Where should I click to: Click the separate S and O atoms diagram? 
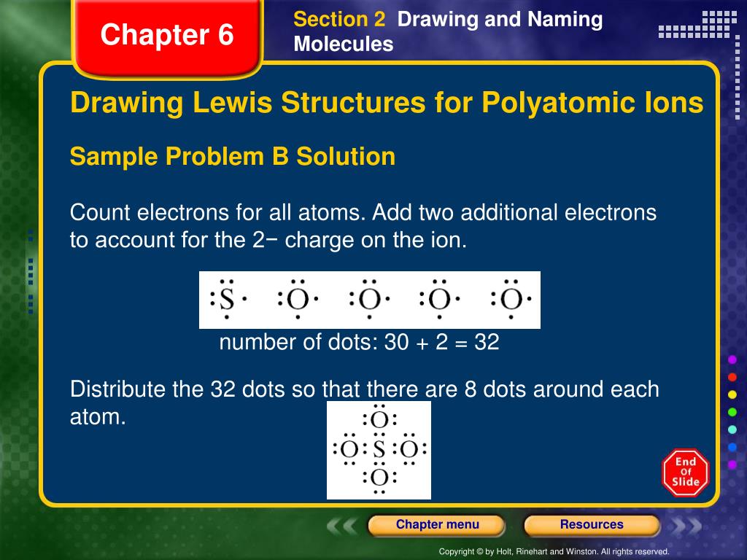click(370, 300)
